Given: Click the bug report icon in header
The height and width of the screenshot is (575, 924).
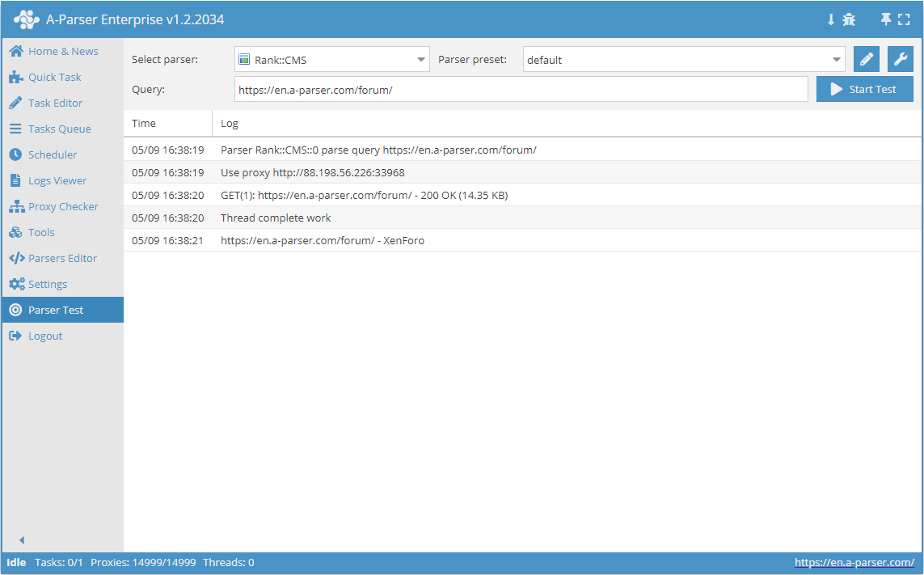Looking at the screenshot, I should click(x=849, y=19).
